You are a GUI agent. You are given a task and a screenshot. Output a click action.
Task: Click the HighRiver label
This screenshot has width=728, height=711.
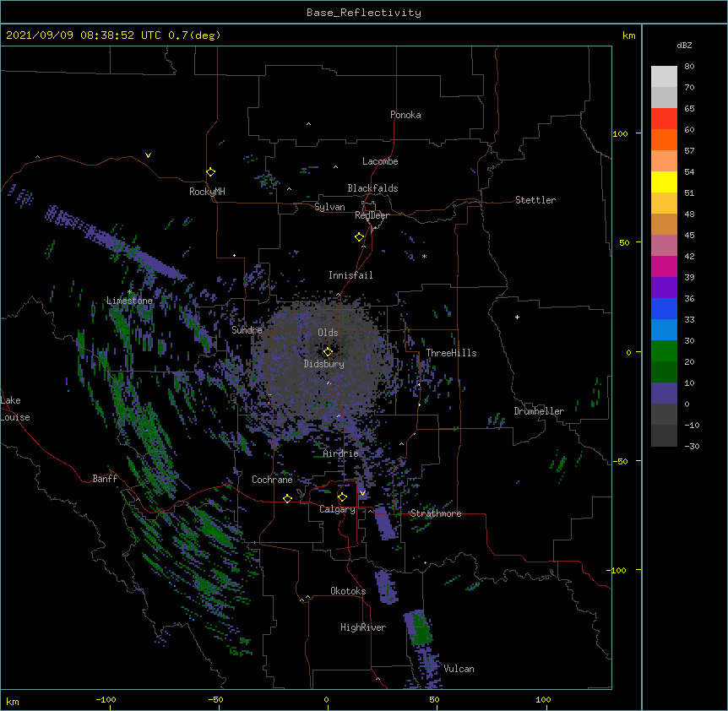[363, 627]
